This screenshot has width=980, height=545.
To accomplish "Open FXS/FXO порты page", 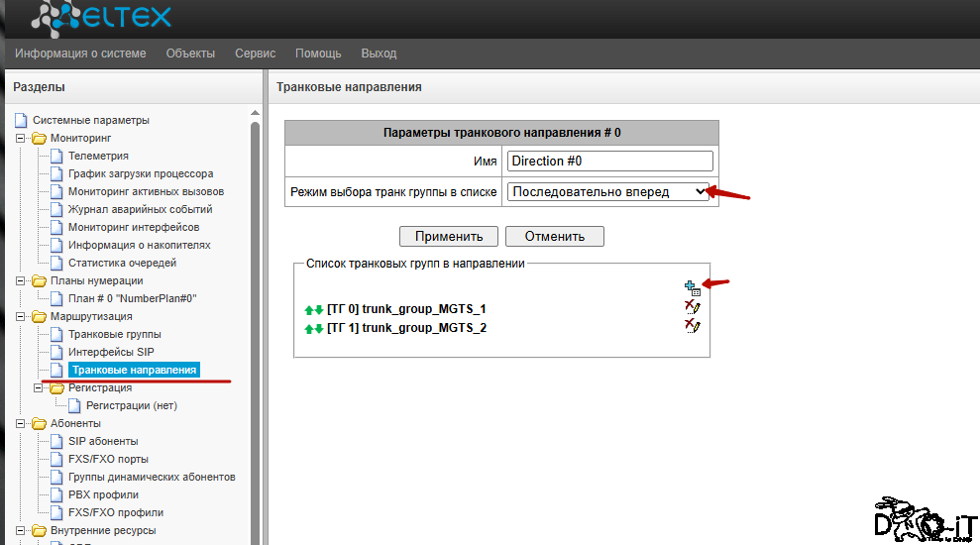I will pyautogui.click(x=108, y=460).
